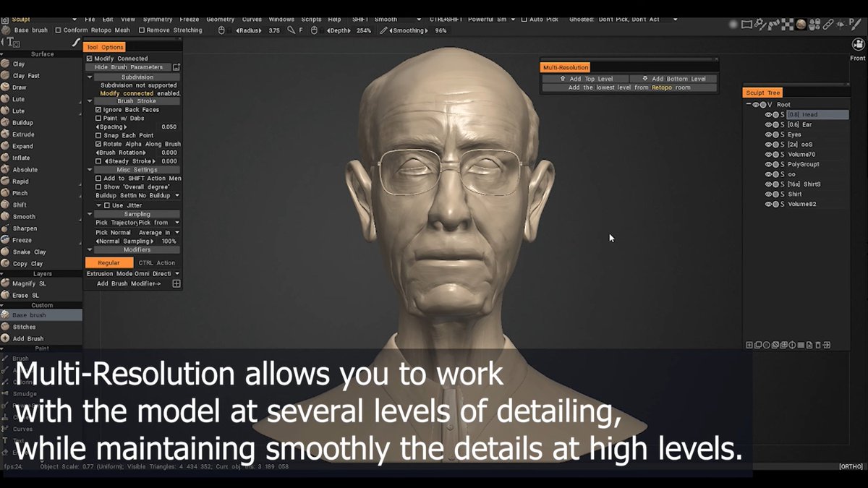Screen dimensions: 868x488
Task: Click the camera icon above Front
Action: click(x=858, y=45)
